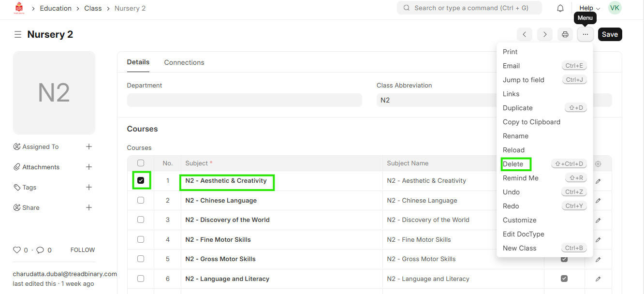Choose Delete from the menu
644x294 pixels.
(513, 164)
